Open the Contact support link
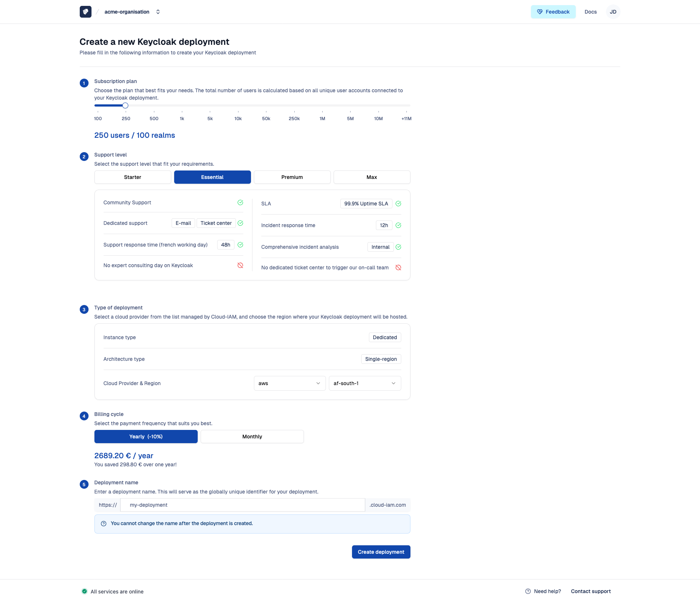 (590, 591)
